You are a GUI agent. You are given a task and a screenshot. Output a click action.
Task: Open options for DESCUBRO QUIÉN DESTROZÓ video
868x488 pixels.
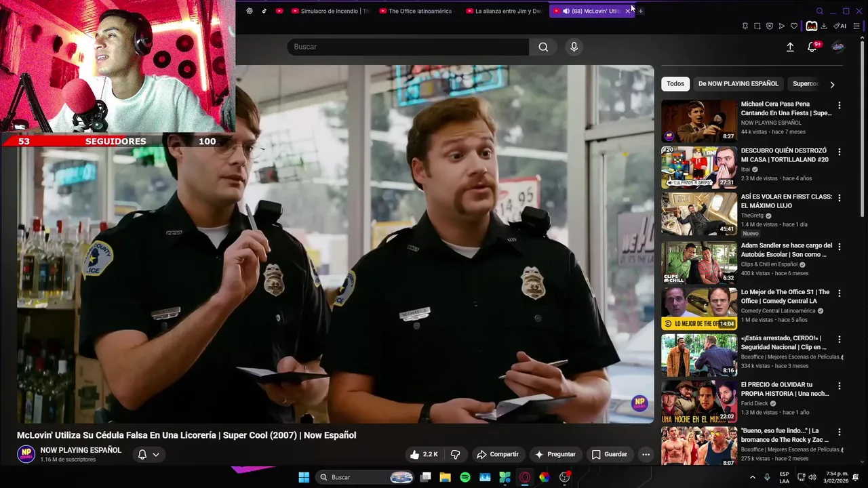tap(840, 152)
